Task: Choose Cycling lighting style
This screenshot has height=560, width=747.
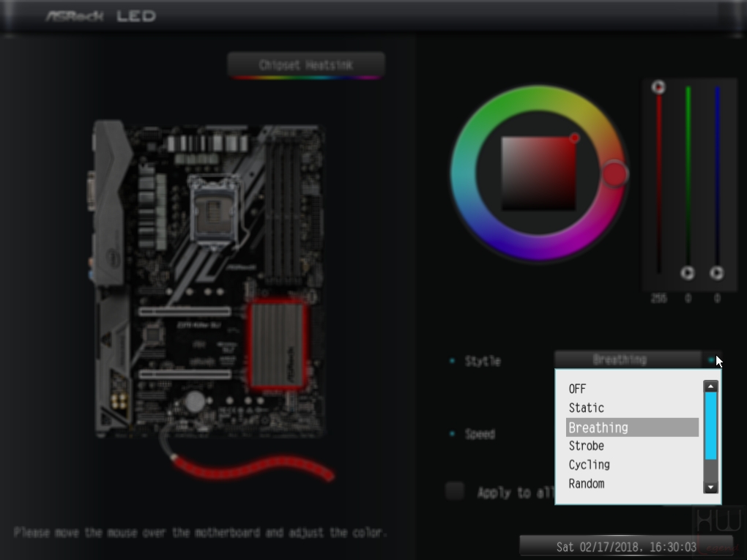Action: (590, 465)
